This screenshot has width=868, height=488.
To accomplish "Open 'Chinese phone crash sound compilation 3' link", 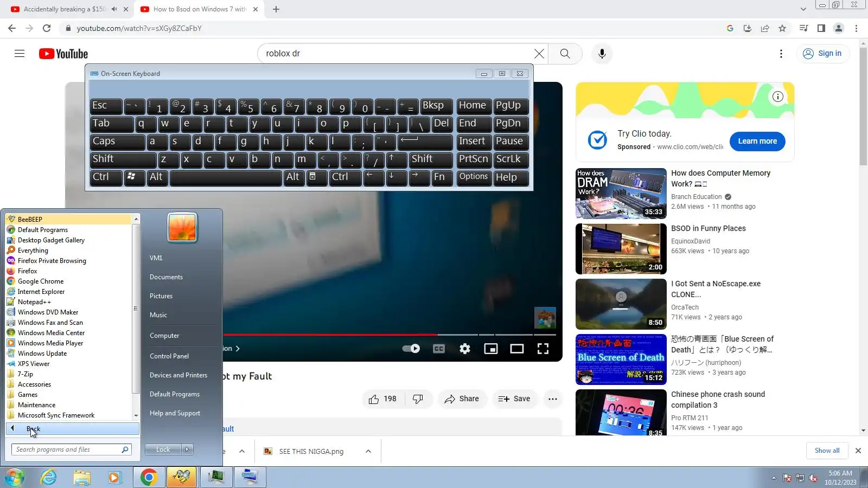I will [x=718, y=400].
